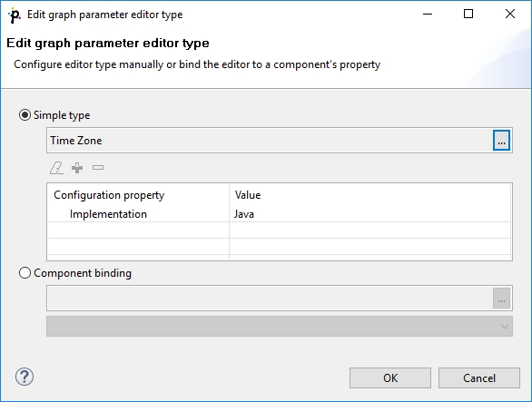Viewport: 532px width, 402px height.
Task: Close the dialog window
Action: click(510, 14)
